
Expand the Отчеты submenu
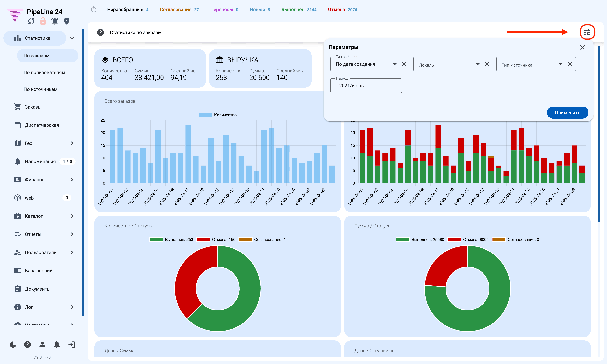pyautogui.click(x=72, y=234)
